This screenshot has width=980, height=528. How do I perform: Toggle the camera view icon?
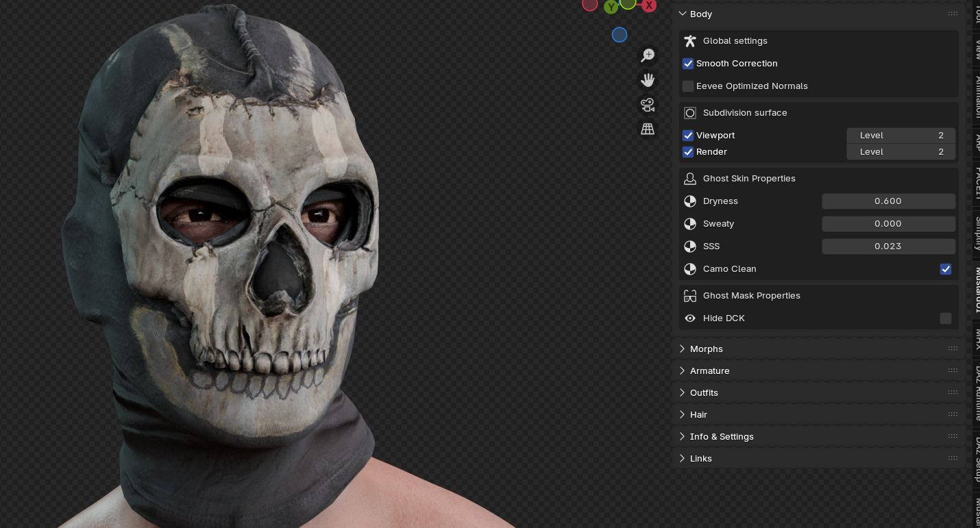(648, 105)
